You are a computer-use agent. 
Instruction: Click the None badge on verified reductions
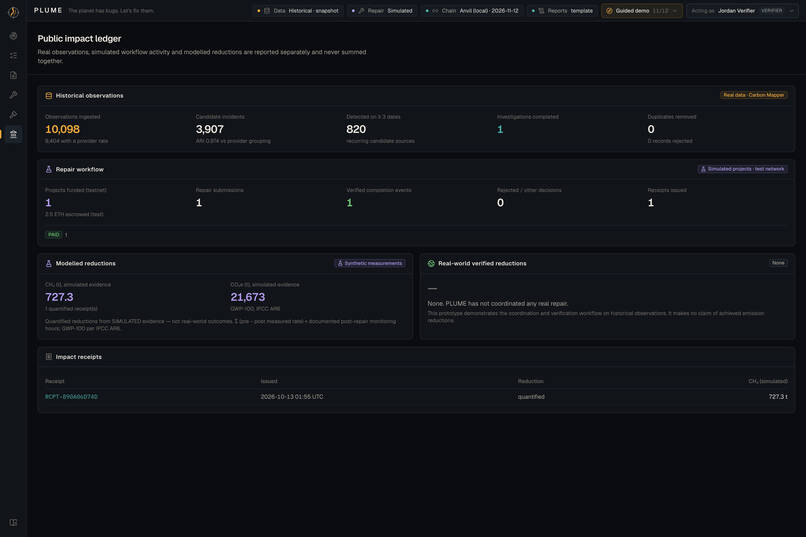[x=778, y=263]
